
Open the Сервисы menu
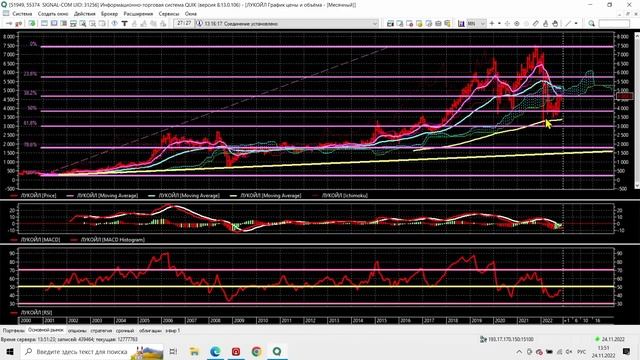click(169, 13)
